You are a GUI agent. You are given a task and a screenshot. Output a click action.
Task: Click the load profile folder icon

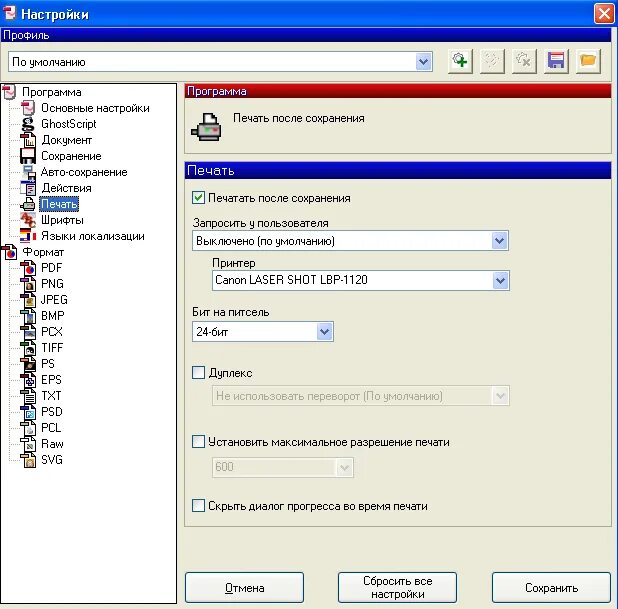tap(588, 61)
